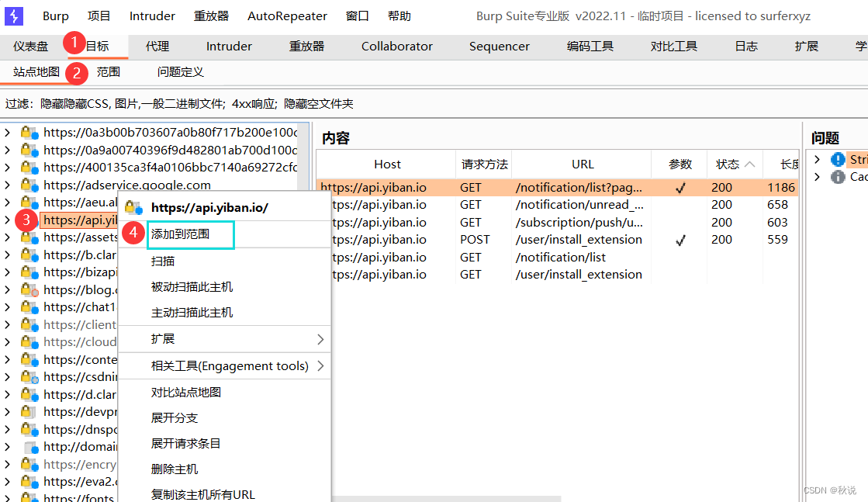Expand the https://adservice.google.com node
The height and width of the screenshot is (502, 868).
(7, 185)
